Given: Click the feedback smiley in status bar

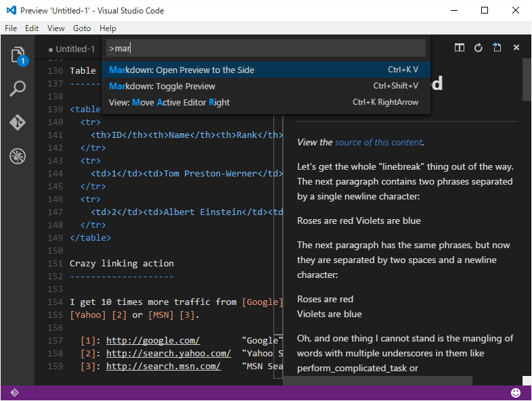Looking at the screenshot, I should click(x=515, y=392).
